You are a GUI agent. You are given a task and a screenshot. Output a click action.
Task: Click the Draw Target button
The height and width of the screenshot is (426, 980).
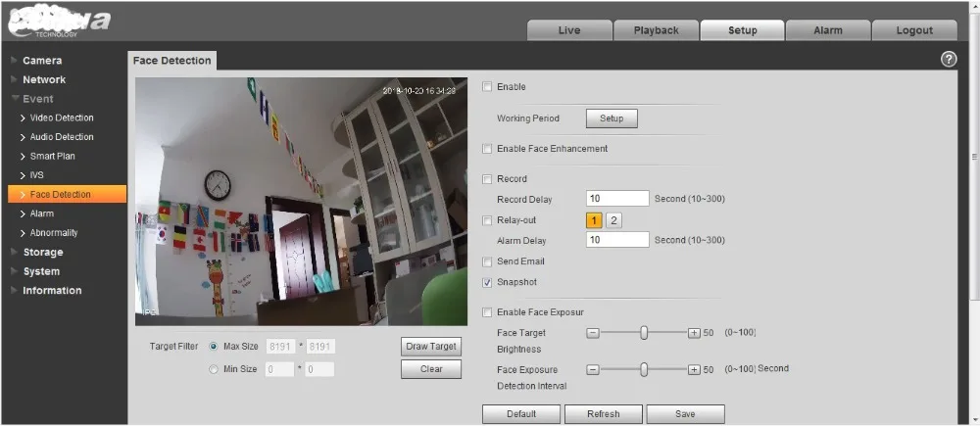point(431,346)
